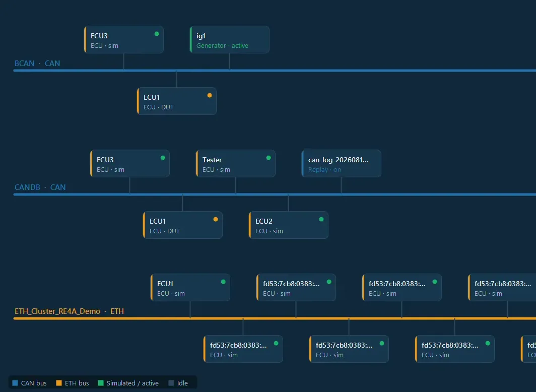Click orange status dot on CANDB ECU1
The image size is (536, 392).
tap(216, 219)
